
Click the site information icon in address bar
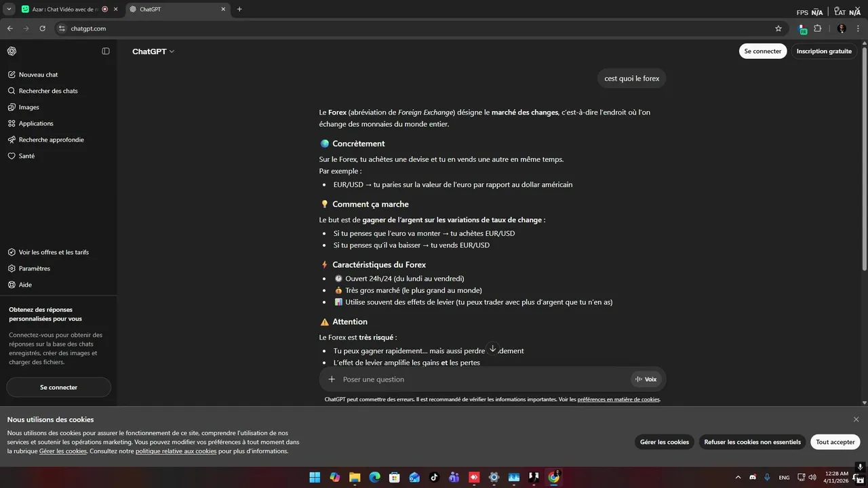coord(62,28)
